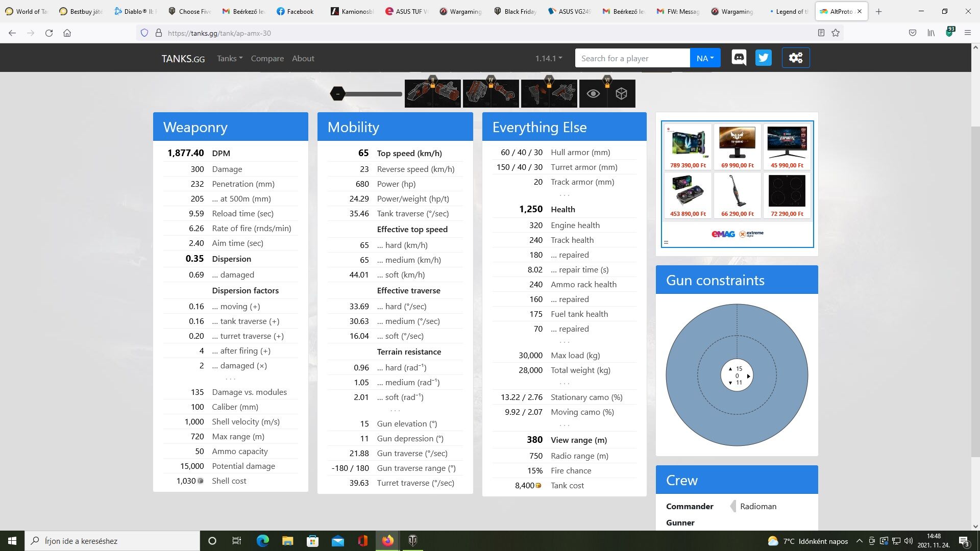Click the Twitter bird icon
Viewport: 980px width, 551px height.
pos(764,58)
